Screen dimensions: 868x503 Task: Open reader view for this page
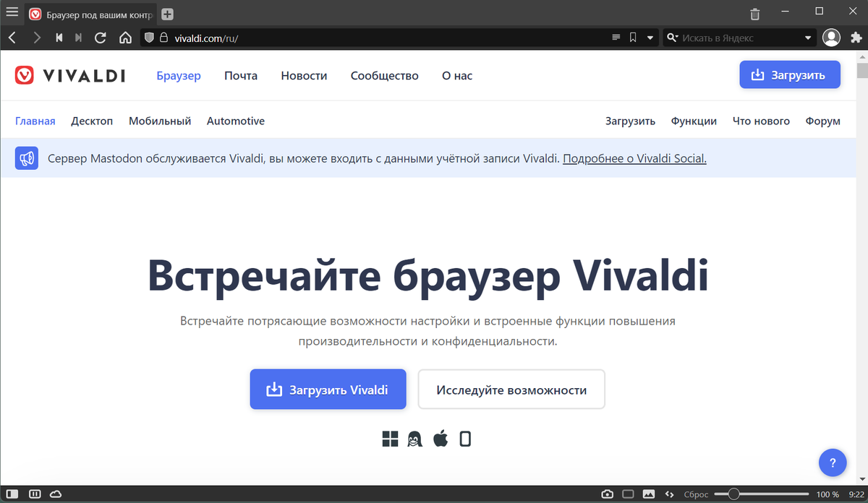coord(616,38)
